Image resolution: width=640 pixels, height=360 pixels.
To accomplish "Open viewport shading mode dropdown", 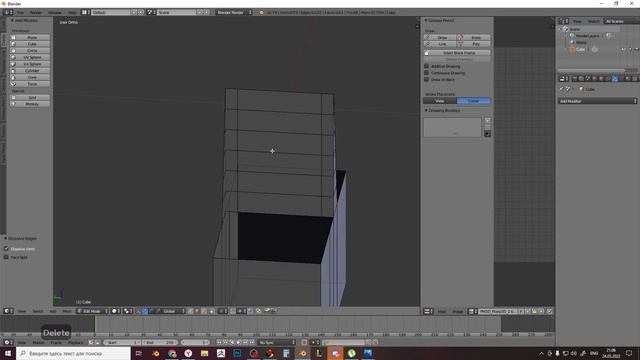I will 116,311.
